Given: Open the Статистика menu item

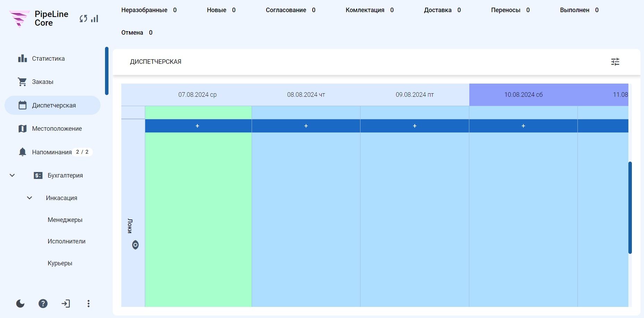Looking at the screenshot, I should pos(52,59).
